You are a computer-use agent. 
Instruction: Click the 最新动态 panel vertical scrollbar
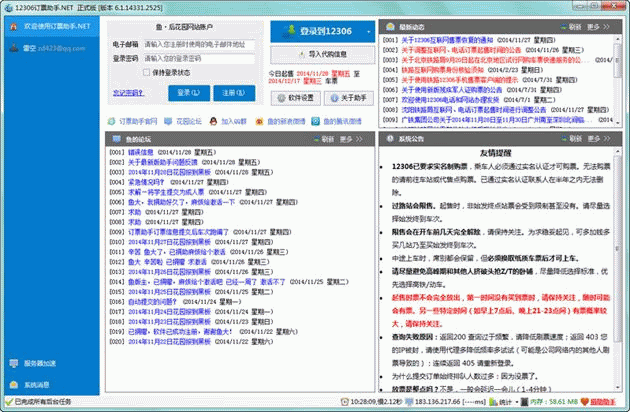click(618, 82)
